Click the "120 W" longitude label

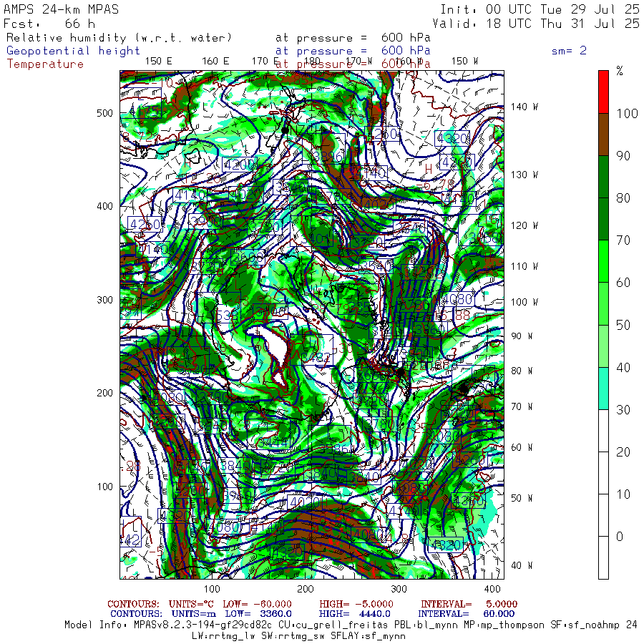(524, 226)
